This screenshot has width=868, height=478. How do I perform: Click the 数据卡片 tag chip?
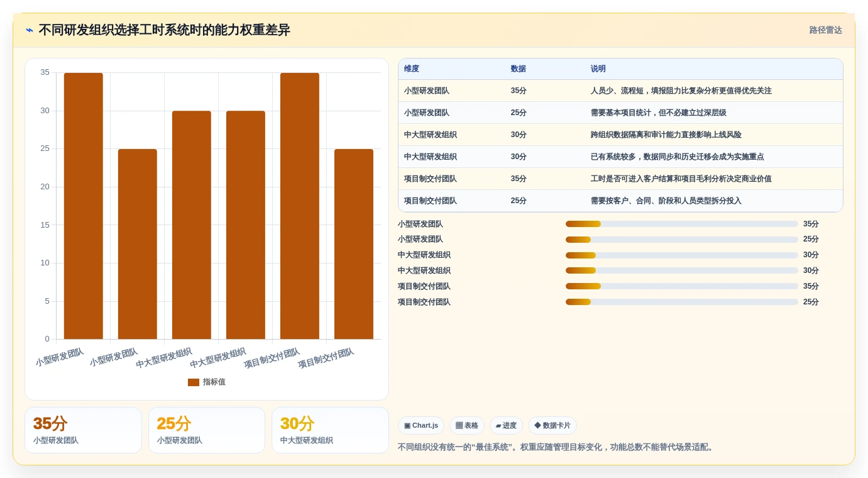pyautogui.click(x=552, y=426)
